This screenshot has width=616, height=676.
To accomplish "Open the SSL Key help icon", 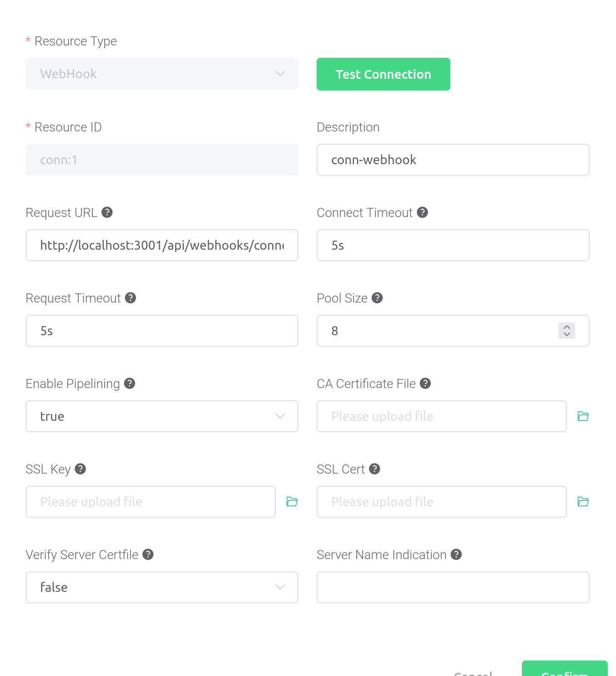I will pos(81,469).
